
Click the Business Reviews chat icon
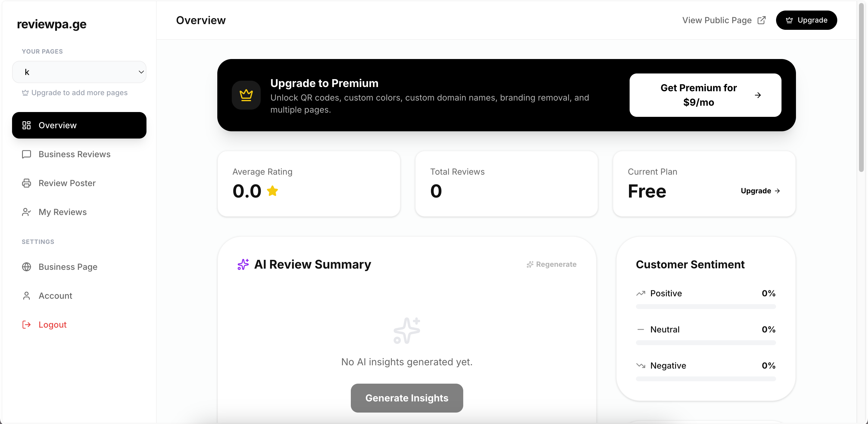click(27, 154)
